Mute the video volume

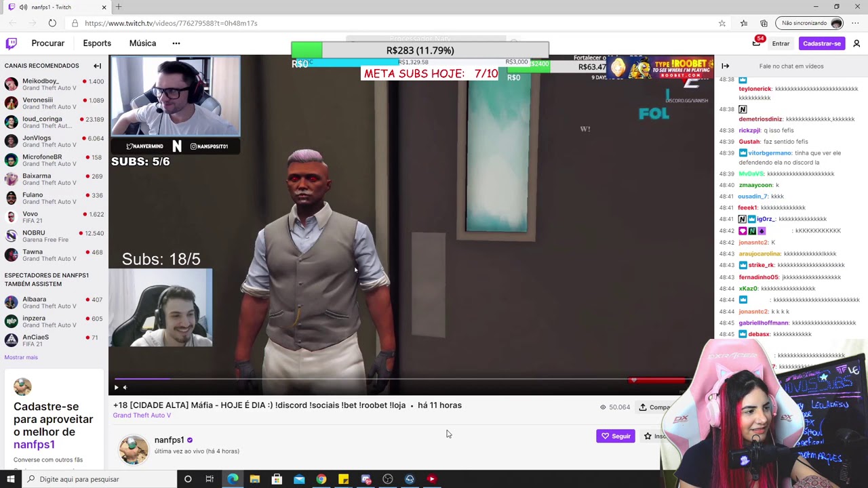coord(125,388)
